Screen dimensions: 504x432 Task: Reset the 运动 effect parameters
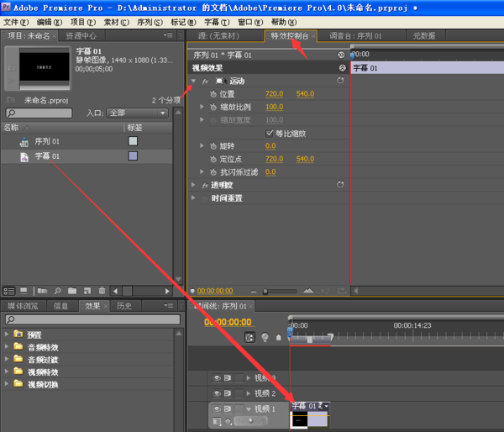tap(340, 80)
